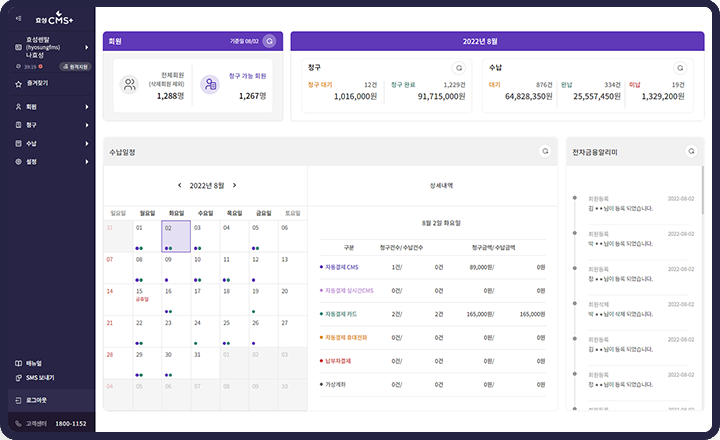Collapse sidebar with top-left toggle icon
The height and width of the screenshot is (440, 720).
click(18, 18)
